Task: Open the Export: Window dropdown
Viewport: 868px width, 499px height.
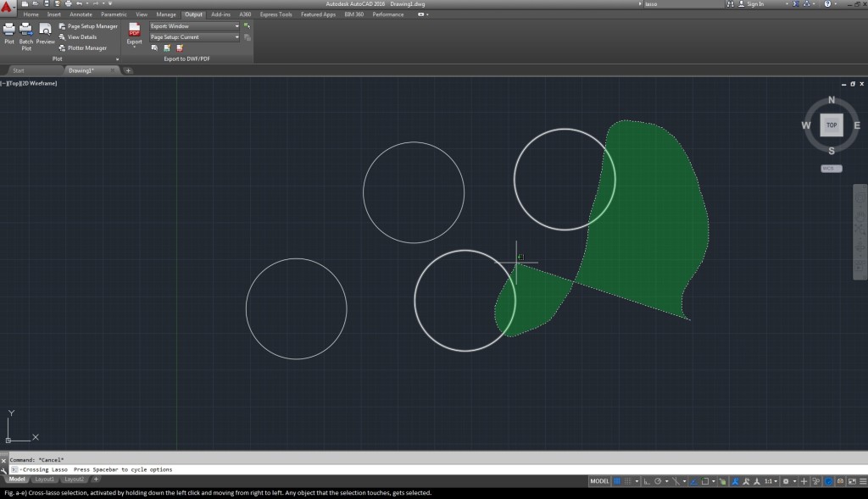Action: tap(194, 26)
